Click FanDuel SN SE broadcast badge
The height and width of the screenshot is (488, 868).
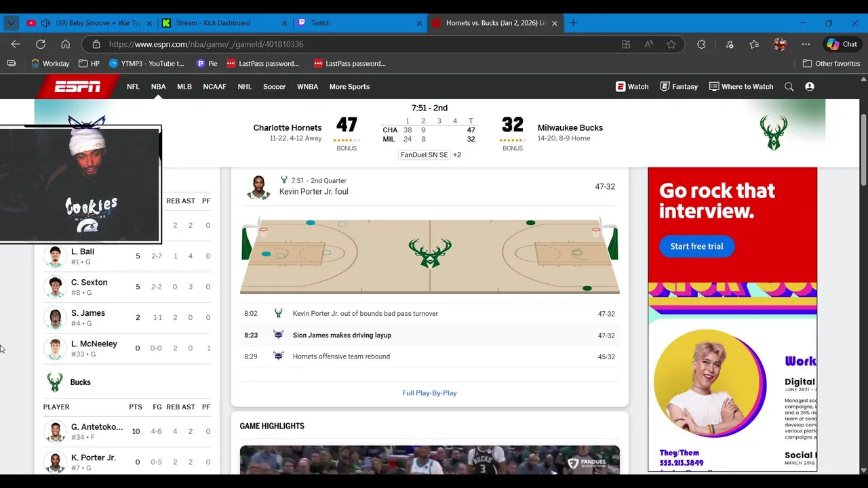425,155
